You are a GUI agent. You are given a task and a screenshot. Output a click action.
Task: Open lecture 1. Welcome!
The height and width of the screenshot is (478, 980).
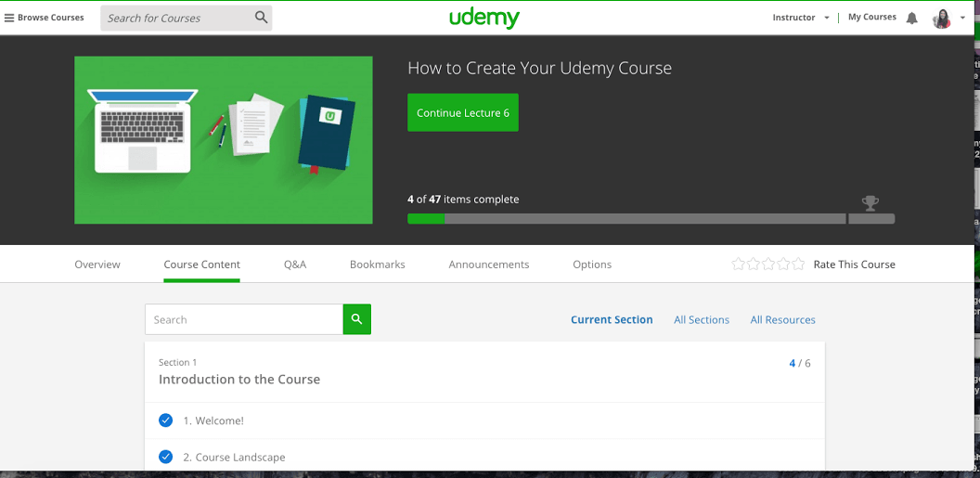213,420
